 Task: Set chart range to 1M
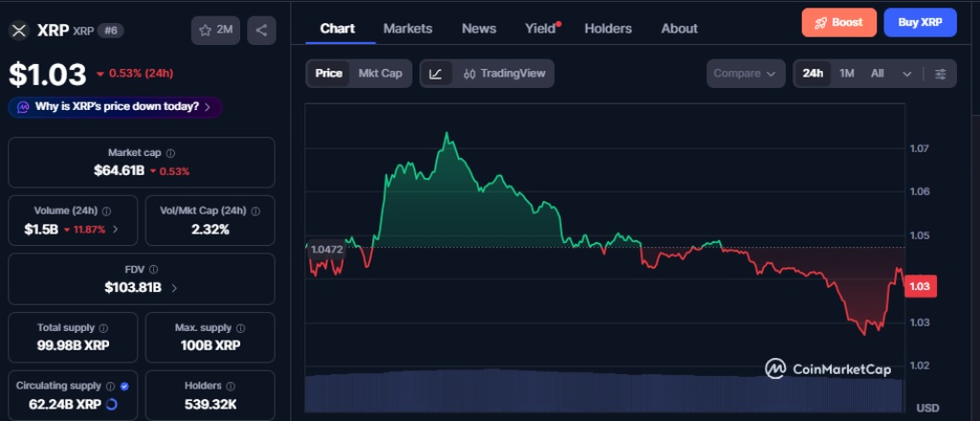846,74
